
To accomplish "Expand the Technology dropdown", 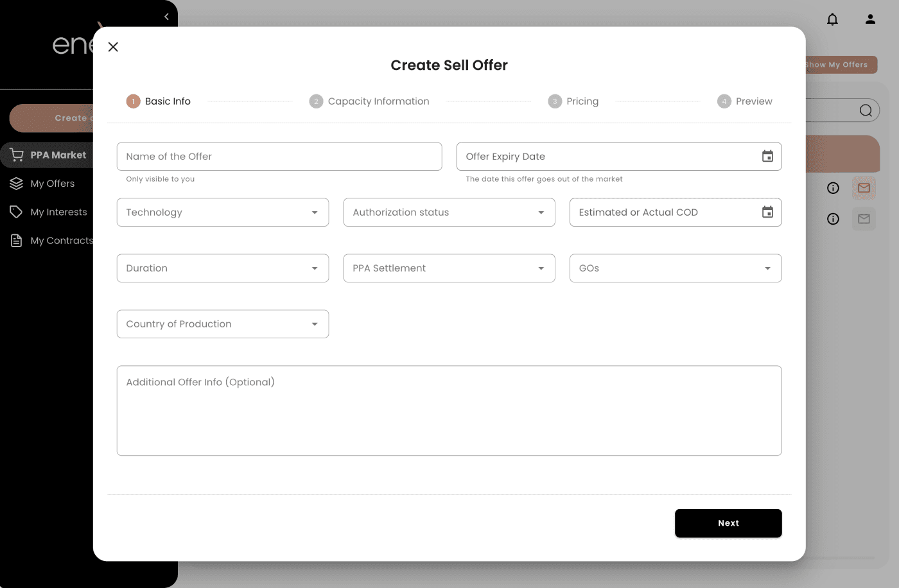I will 223,212.
